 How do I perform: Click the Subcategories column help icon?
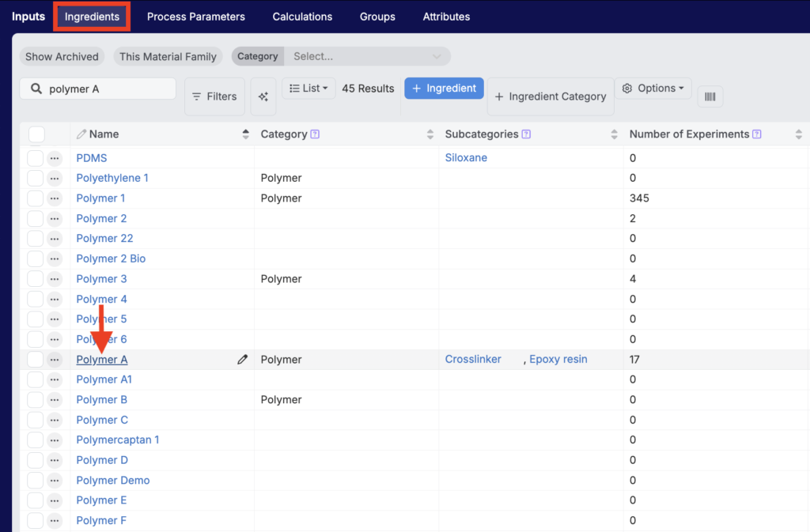point(526,134)
